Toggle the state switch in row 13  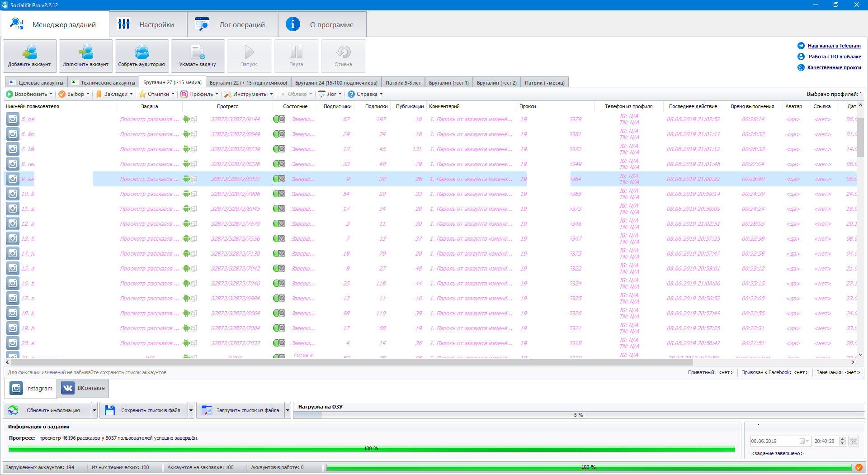[x=279, y=238]
